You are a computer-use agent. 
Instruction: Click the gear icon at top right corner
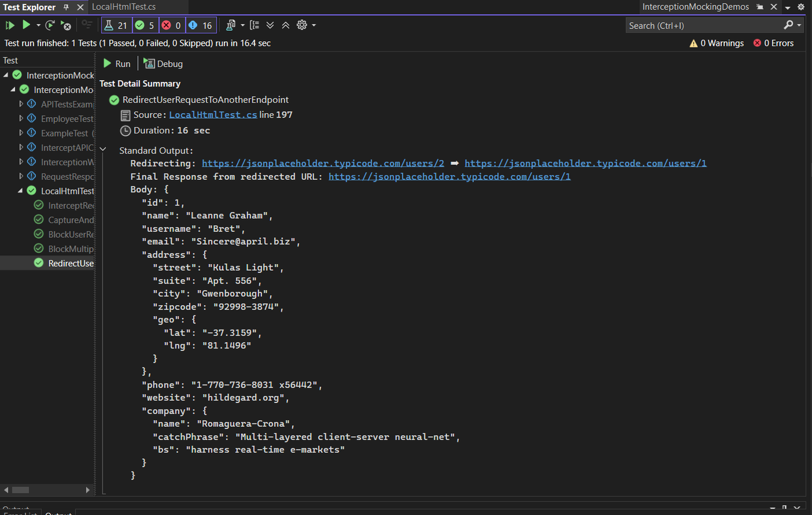802,7
